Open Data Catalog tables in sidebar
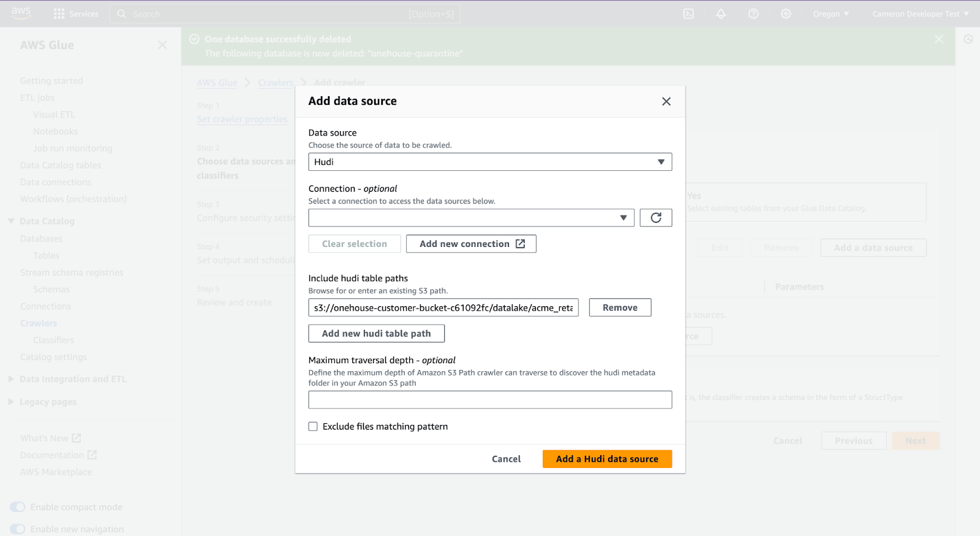Viewport: 980px width, 536px height. tap(61, 165)
